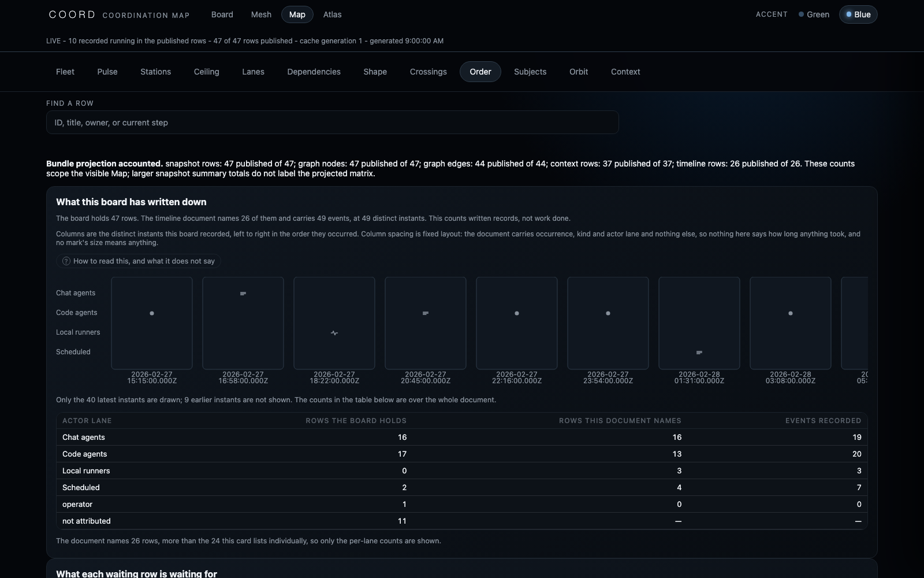Switch to the Pulse section
Image resolution: width=924 pixels, height=578 pixels.
107,72
